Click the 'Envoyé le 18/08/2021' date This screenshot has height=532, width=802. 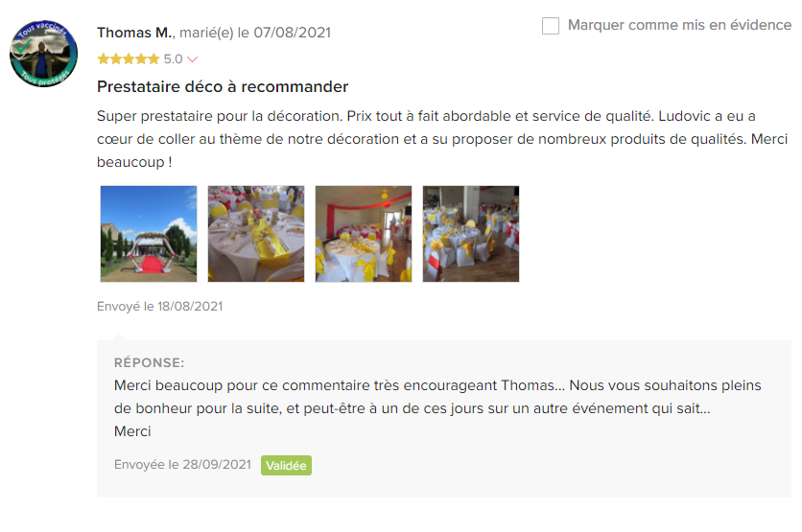tap(159, 306)
